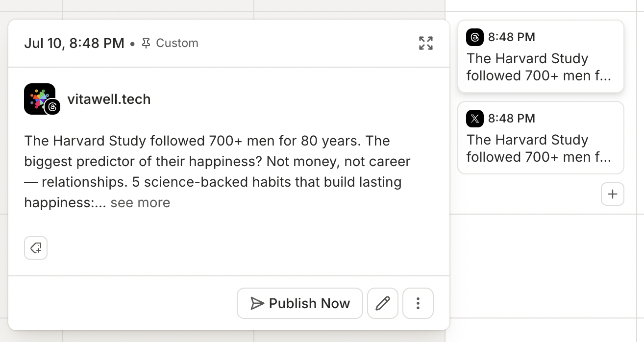Viewport: 644px width, 342px height.
Task: Click the vitawell.tech profile avatar
Action: pyautogui.click(x=40, y=99)
